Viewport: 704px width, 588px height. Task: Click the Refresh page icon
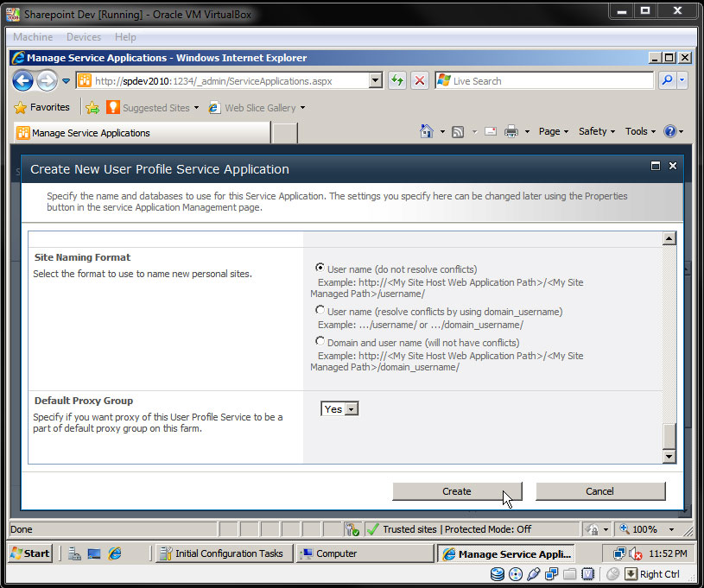(x=397, y=81)
